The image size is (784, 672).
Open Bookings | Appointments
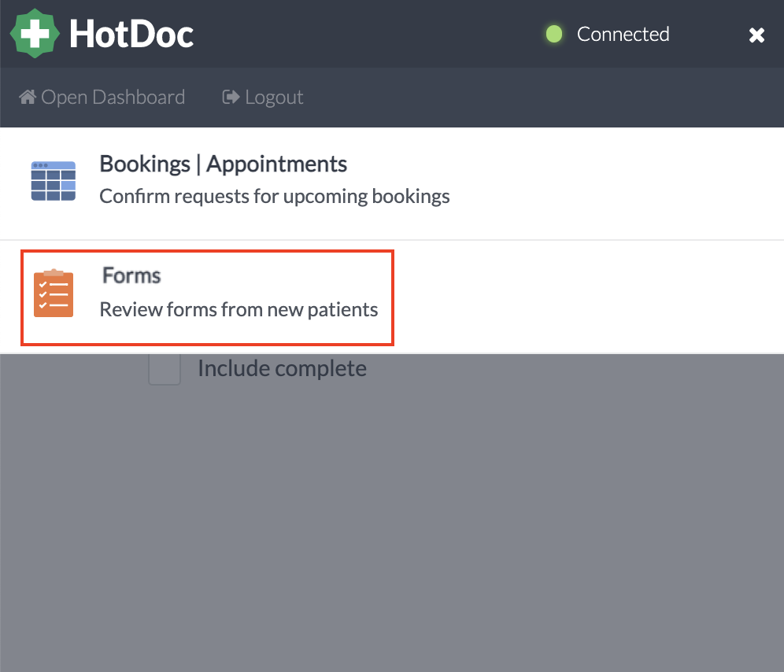pos(224,164)
